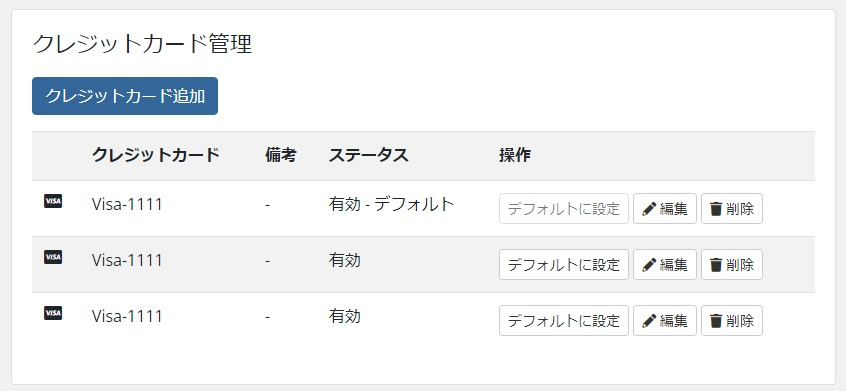Image resolution: width=846 pixels, height=391 pixels.
Task: Click Visa card icon in first row
Action: (53, 201)
